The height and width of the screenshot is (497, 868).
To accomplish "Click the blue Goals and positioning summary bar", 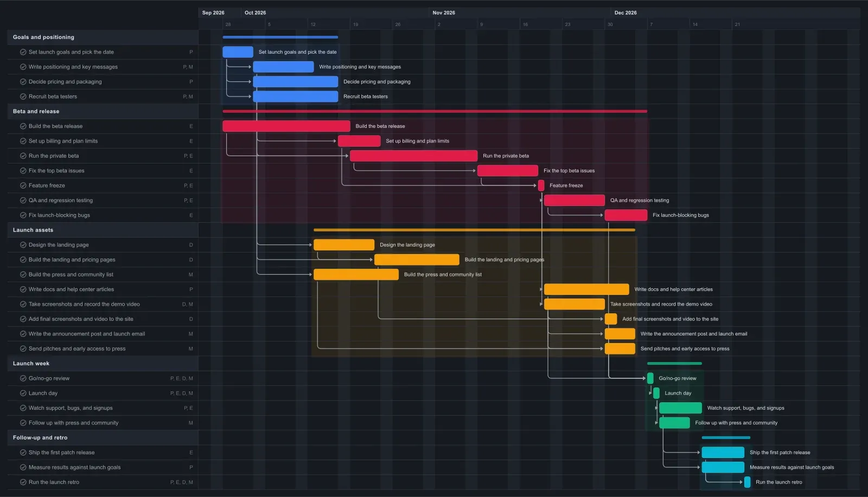I will [280, 37].
